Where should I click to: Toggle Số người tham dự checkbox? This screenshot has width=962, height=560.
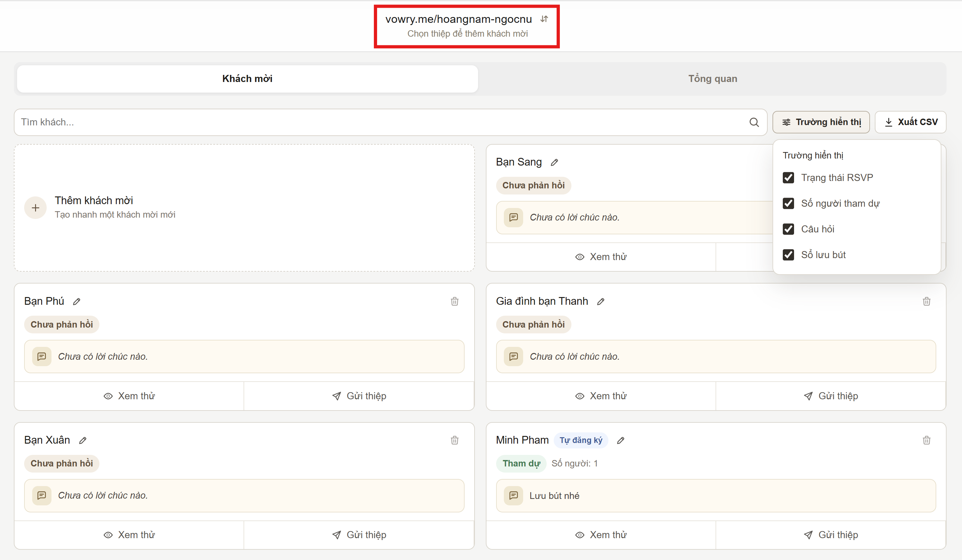click(x=788, y=203)
